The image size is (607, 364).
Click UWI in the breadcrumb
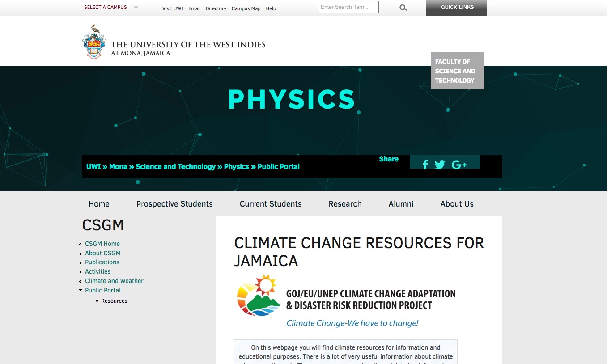[x=93, y=166]
